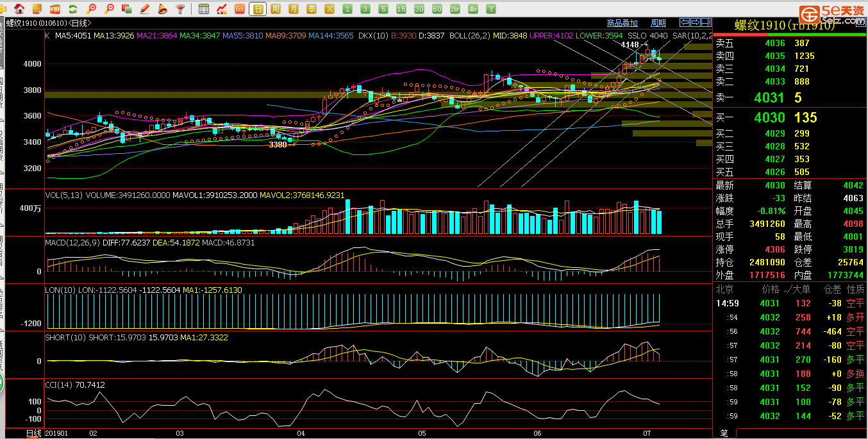Screen dimensions: 868x439
Task: Zoom in with the plus magnifier icon
Action: coord(91,9)
